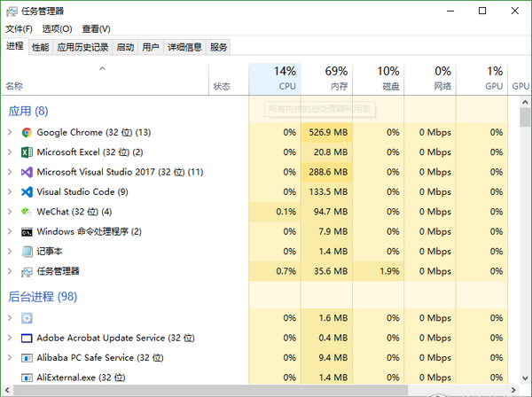Click the vertical scrollbar up arrow
This screenshot has height=397, width=532.
[525, 102]
